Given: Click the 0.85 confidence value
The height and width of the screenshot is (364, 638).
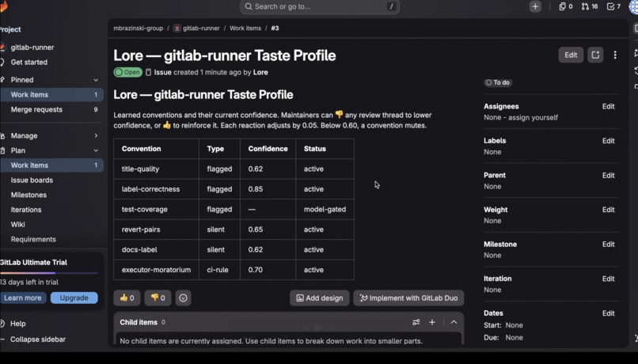Looking at the screenshot, I should point(256,189).
